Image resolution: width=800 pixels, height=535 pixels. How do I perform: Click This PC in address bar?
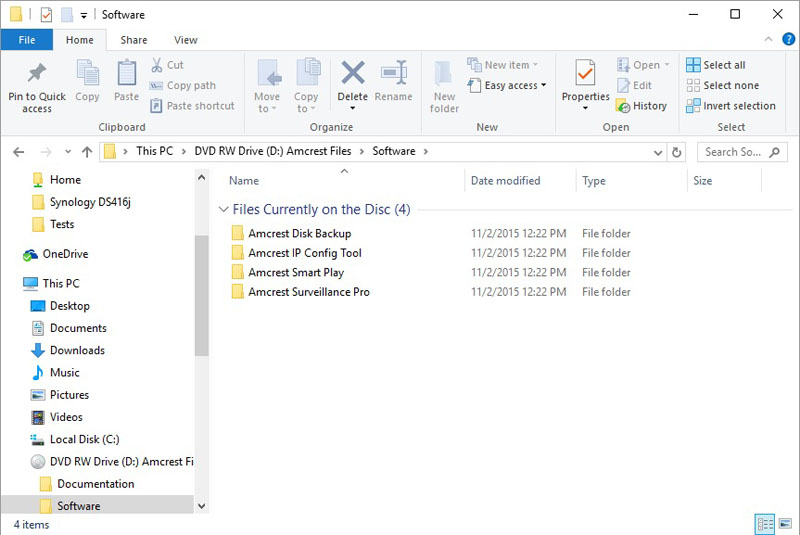click(x=155, y=151)
